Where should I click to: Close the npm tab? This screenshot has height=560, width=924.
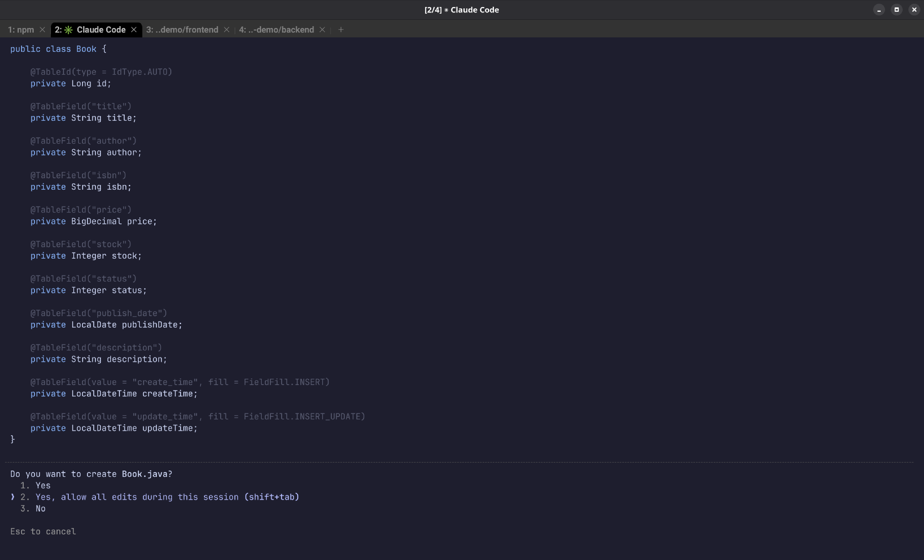click(42, 30)
